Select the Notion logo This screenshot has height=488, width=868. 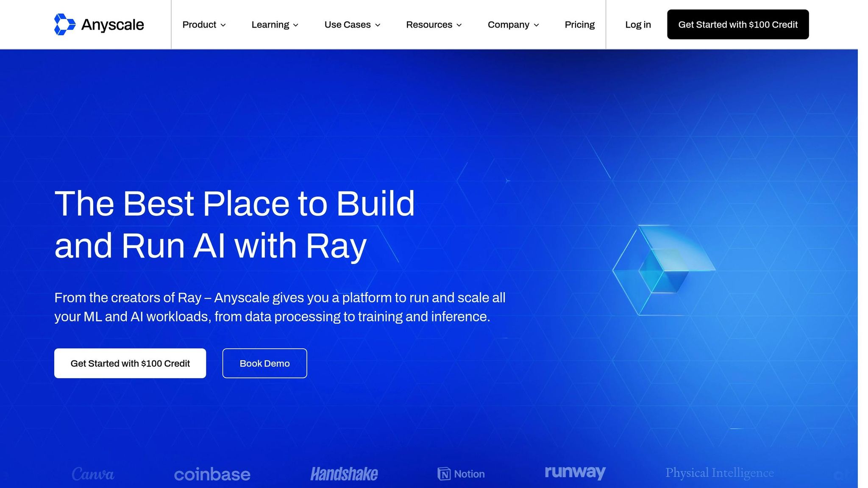pyautogui.click(x=461, y=474)
